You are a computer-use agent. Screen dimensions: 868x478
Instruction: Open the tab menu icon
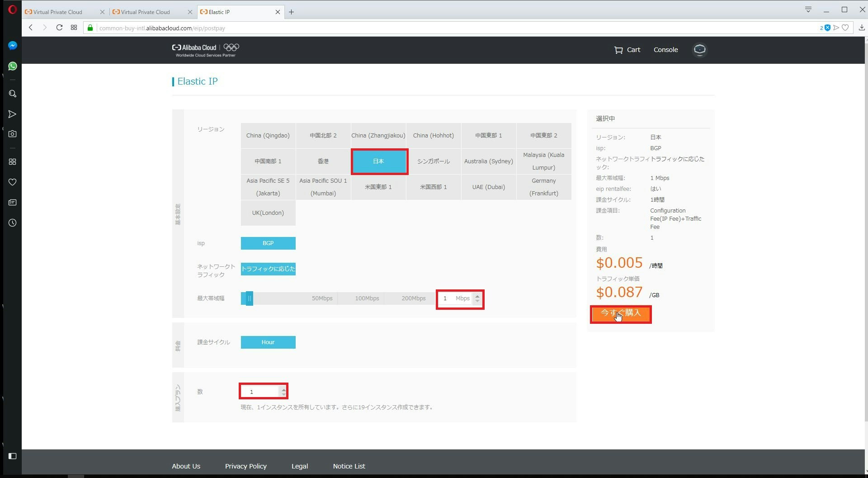coord(808,9)
